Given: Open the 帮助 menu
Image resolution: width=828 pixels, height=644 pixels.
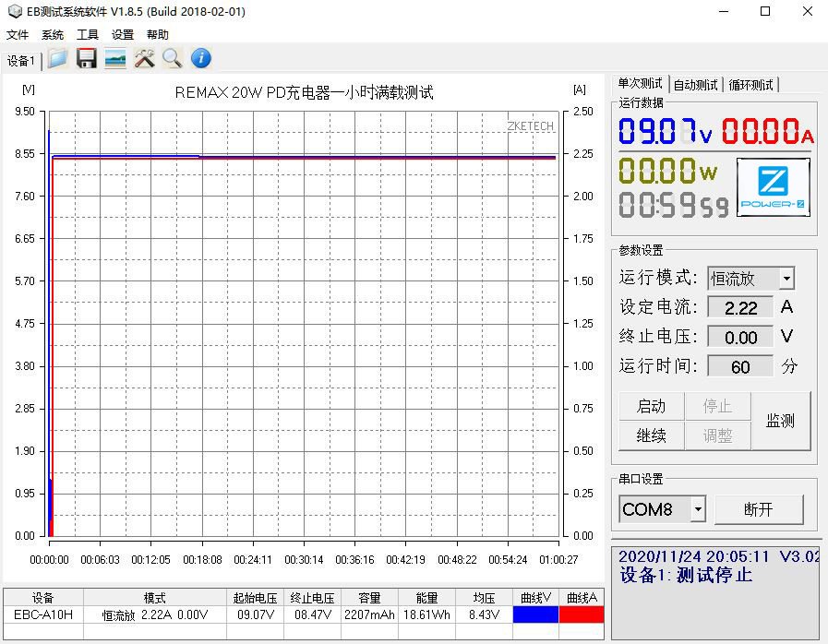Looking at the screenshot, I should 157,35.
